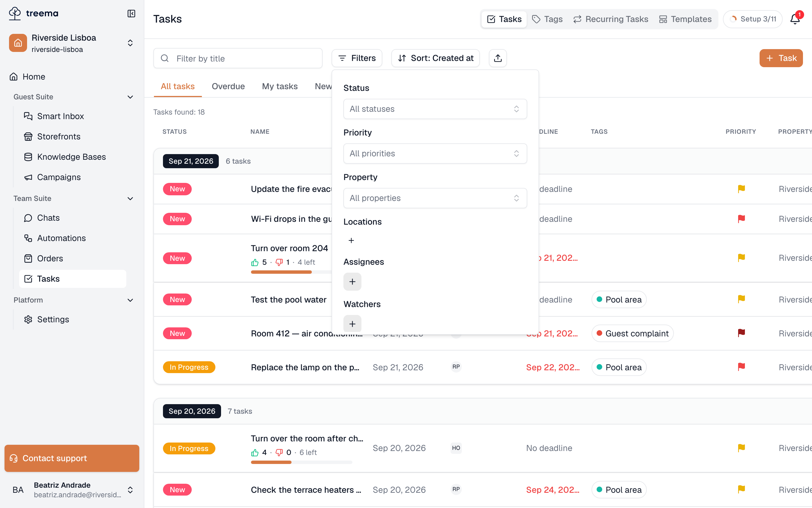Collapse the Guest Suite section
Screen dimensions: 812x508
pos(130,97)
